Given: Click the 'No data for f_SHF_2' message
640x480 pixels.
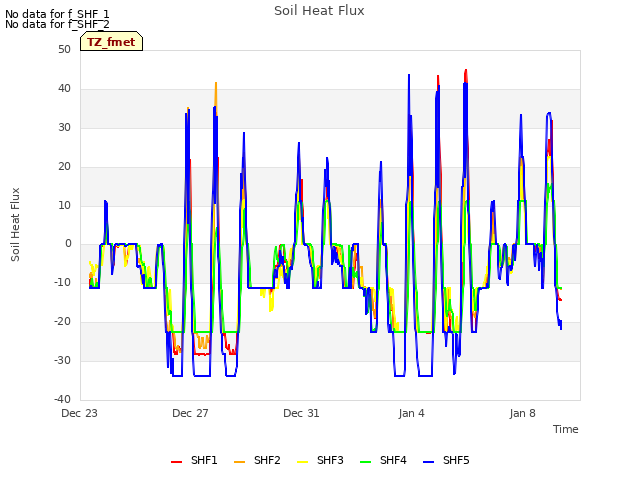Looking at the screenshot, I should pos(57,24).
